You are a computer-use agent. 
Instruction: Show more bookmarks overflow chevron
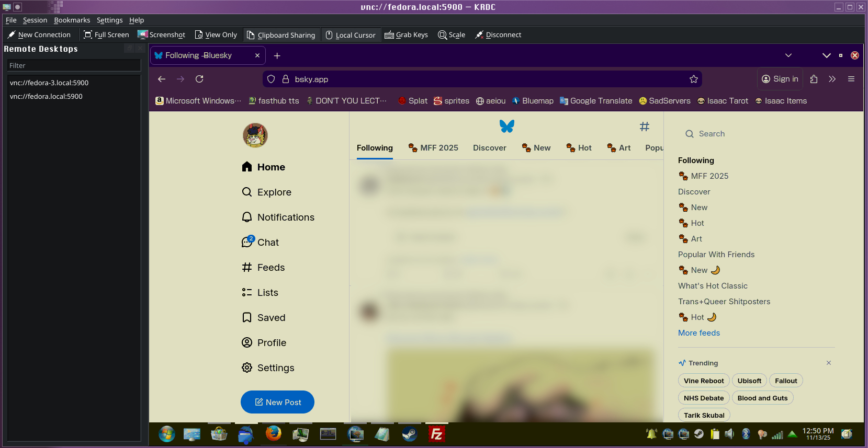pyautogui.click(x=832, y=79)
